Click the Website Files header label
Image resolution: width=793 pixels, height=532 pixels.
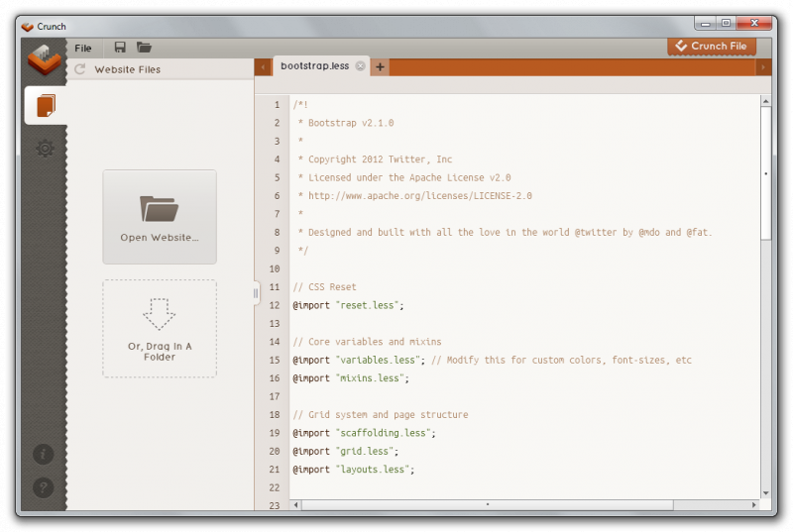pyautogui.click(x=128, y=69)
